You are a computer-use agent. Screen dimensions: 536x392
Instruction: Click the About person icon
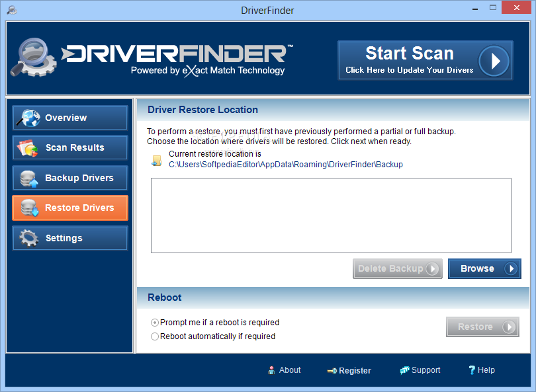271,370
